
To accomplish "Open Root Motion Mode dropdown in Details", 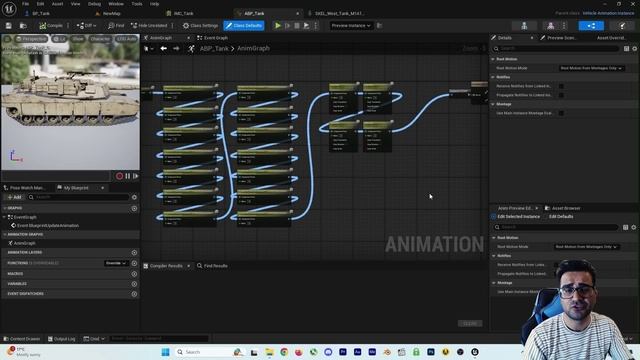I will click(591, 68).
